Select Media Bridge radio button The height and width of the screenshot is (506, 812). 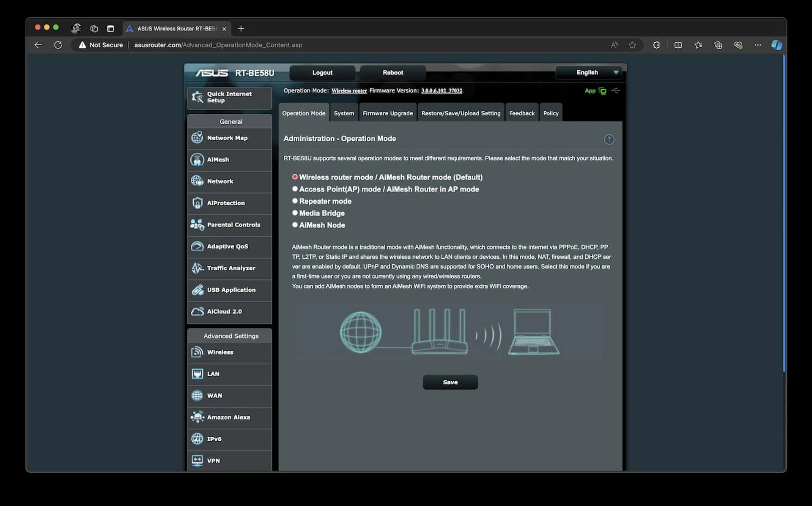(x=295, y=213)
